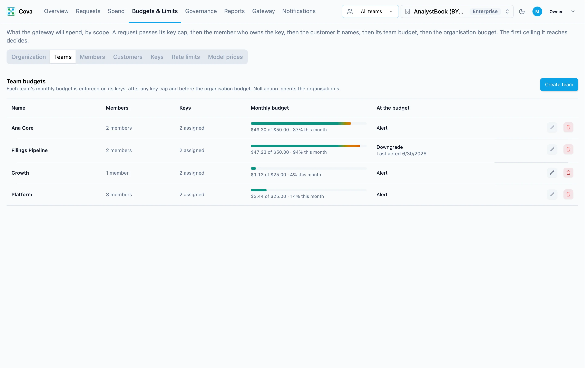Click Platform budget progress bar
588x368 pixels.
(308, 190)
